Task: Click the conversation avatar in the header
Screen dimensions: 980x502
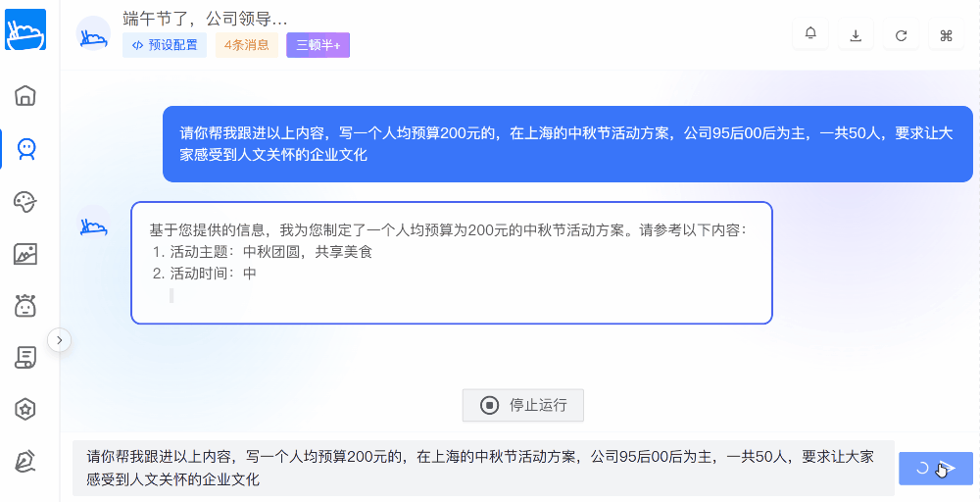Action: pyautogui.click(x=94, y=33)
